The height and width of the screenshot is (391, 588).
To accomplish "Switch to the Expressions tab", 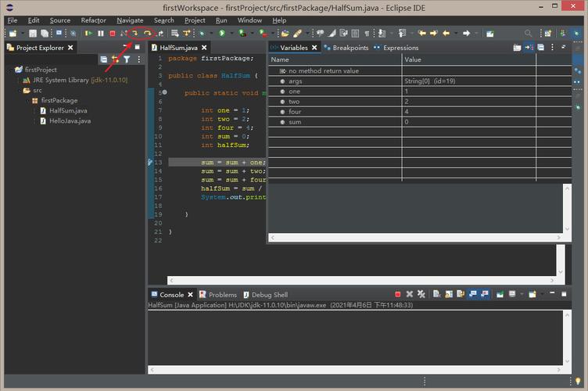I will pyautogui.click(x=396, y=48).
